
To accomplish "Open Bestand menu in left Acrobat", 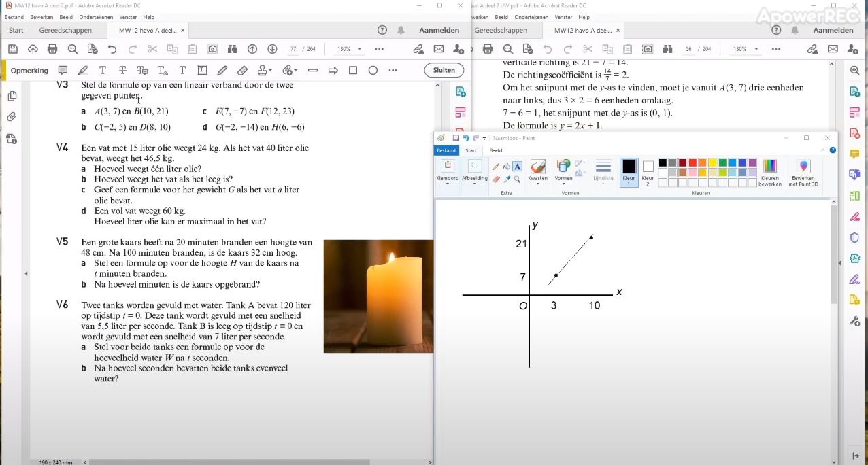I will click(14, 17).
